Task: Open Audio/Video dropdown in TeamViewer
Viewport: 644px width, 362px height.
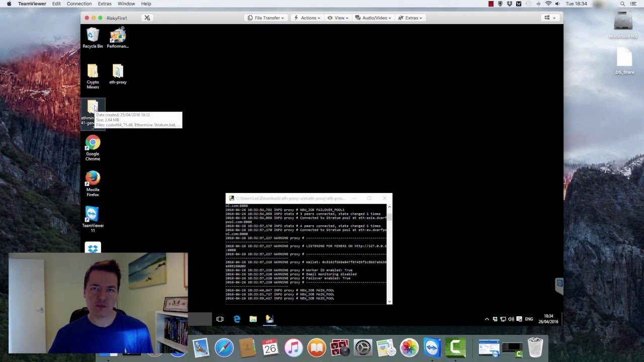Action: click(373, 18)
